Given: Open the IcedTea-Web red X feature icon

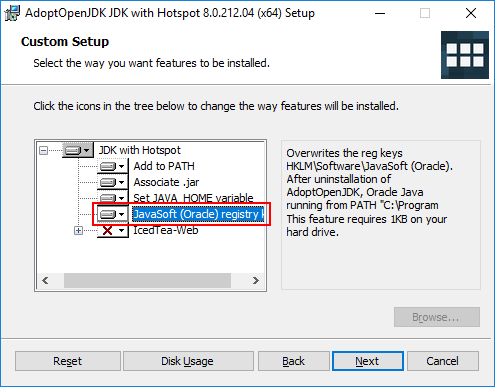Looking at the screenshot, I should pos(113,230).
